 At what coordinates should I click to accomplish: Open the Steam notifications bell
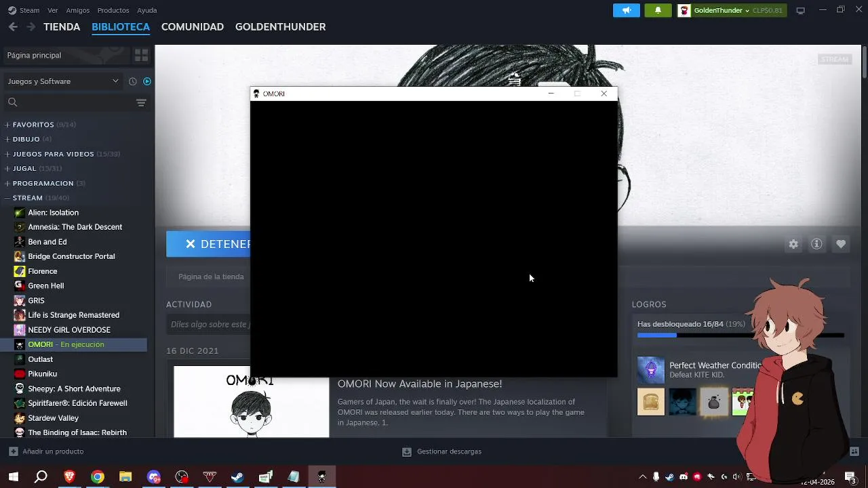[x=658, y=10]
